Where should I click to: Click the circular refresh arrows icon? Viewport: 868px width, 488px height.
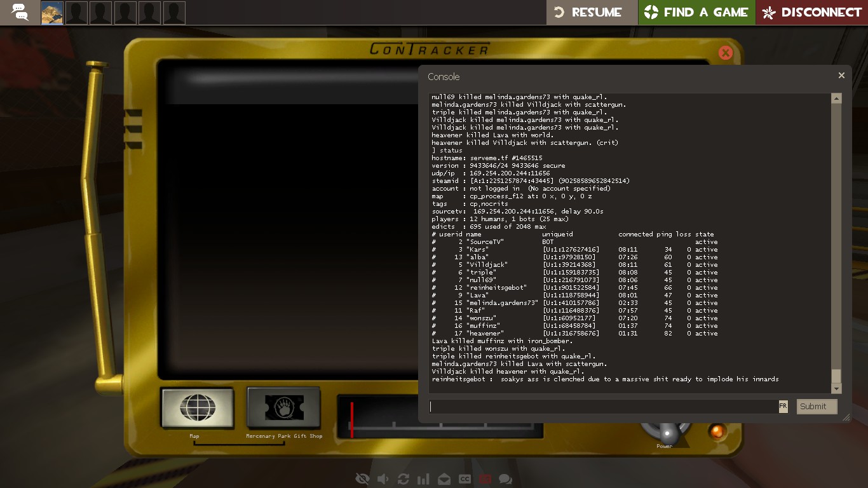pos(403,479)
